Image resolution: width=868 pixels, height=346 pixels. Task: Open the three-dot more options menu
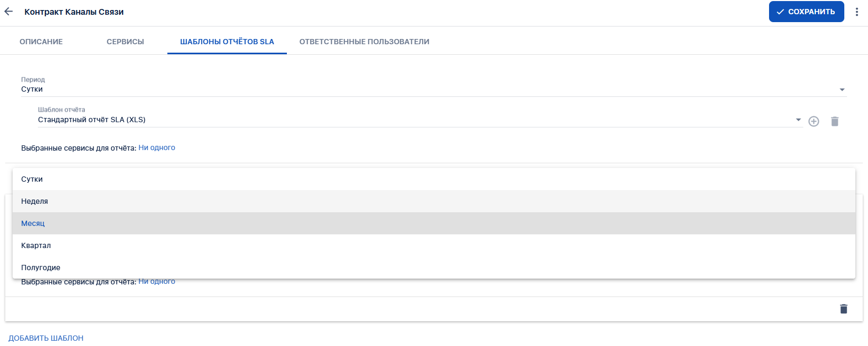(x=857, y=12)
